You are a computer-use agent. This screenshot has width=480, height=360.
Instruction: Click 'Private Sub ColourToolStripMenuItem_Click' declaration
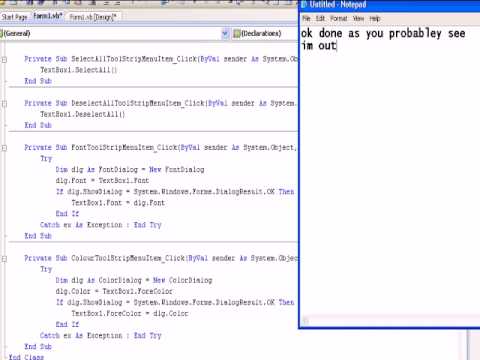(161, 258)
